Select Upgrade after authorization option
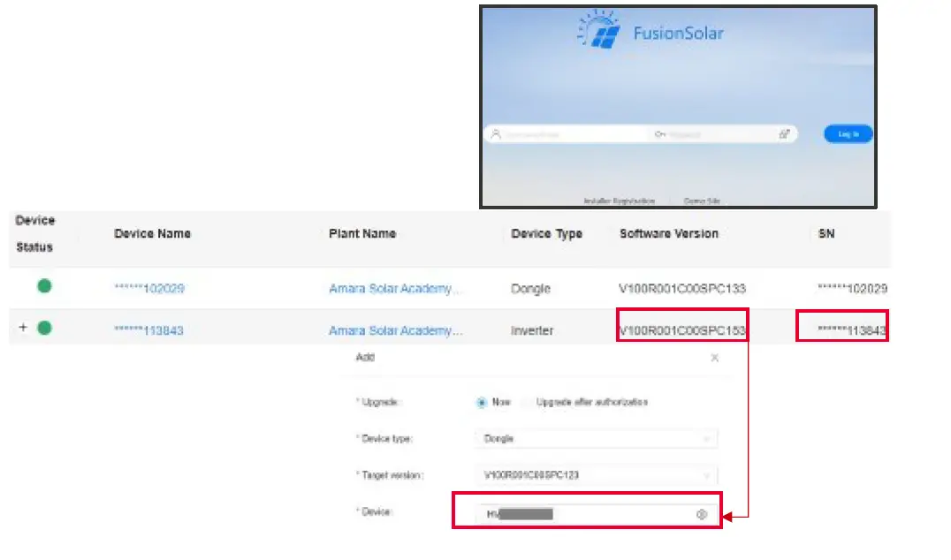This screenshot has height=560, width=951. [x=590, y=402]
